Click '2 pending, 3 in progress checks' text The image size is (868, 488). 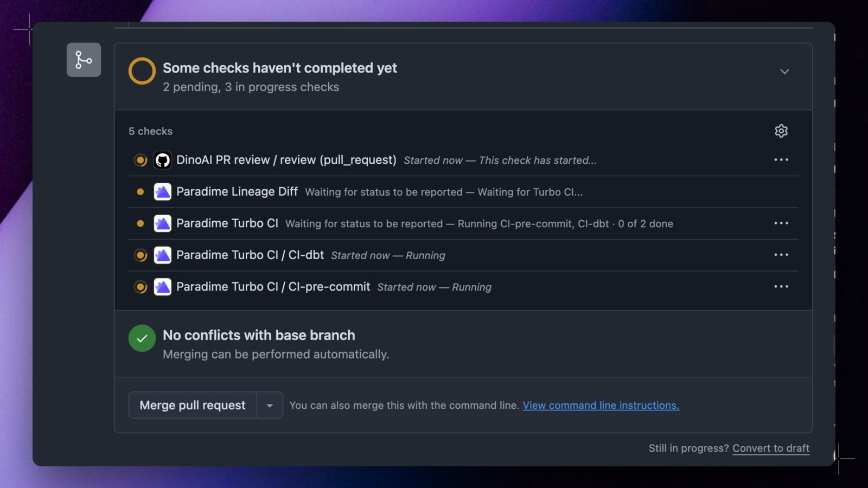coord(251,87)
